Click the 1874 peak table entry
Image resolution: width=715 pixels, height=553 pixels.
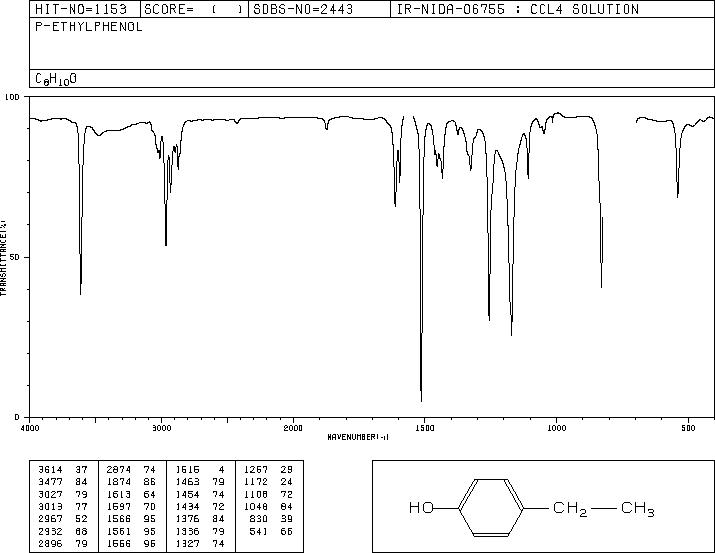131,482
